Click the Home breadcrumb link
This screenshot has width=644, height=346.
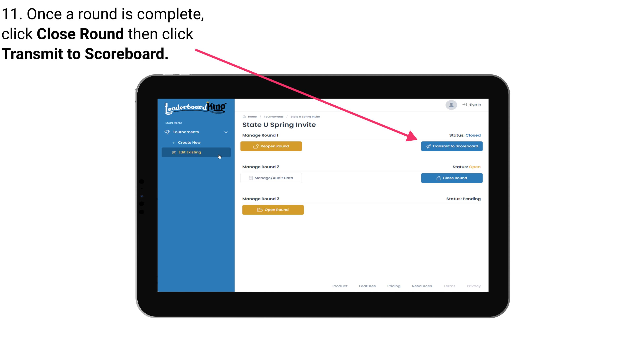click(252, 116)
